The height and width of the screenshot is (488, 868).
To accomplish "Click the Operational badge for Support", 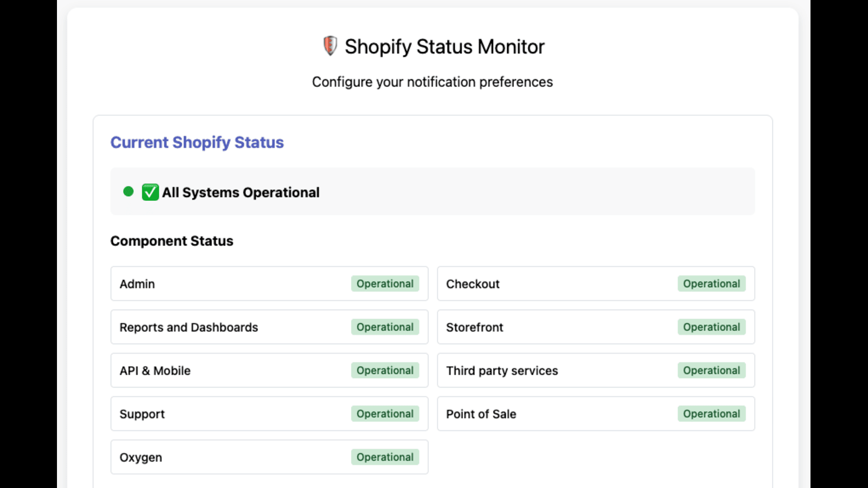I will (x=385, y=414).
